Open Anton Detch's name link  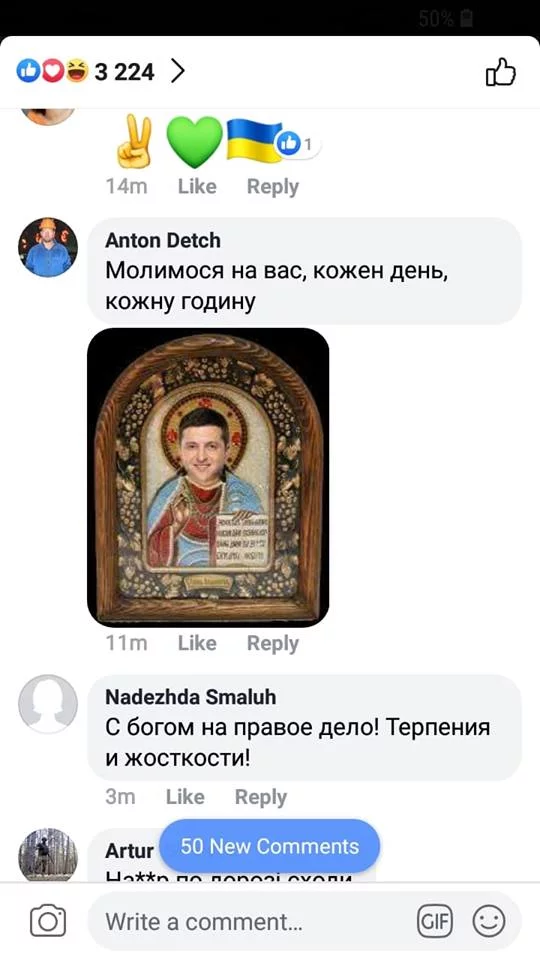coord(163,240)
